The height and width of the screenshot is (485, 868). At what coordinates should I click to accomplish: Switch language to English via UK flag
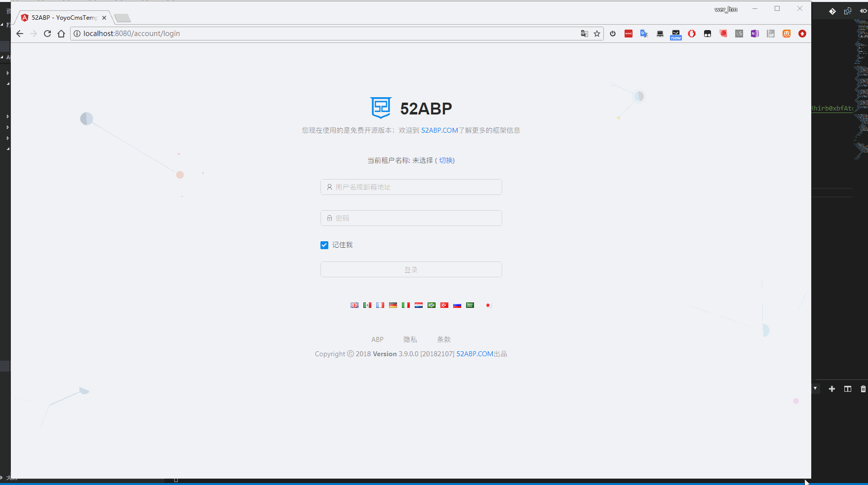tap(355, 305)
